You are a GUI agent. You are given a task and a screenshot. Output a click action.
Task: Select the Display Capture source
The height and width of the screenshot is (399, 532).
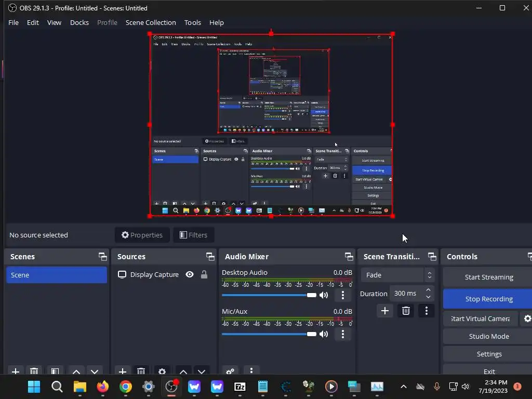click(x=154, y=274)
